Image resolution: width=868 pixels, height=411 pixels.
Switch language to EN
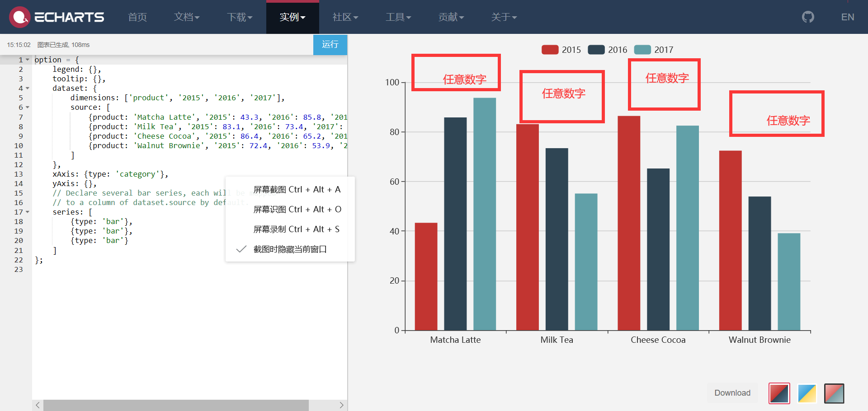(848, 17)
